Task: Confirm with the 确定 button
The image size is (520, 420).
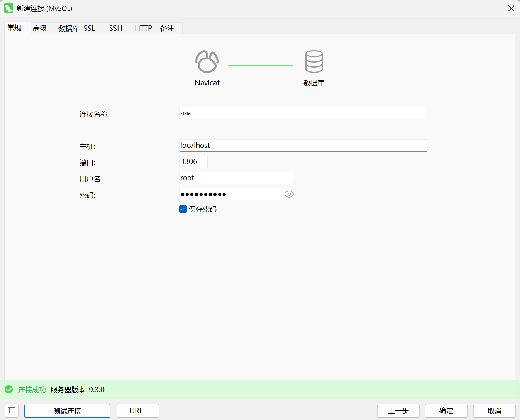Action: [446, 411]
